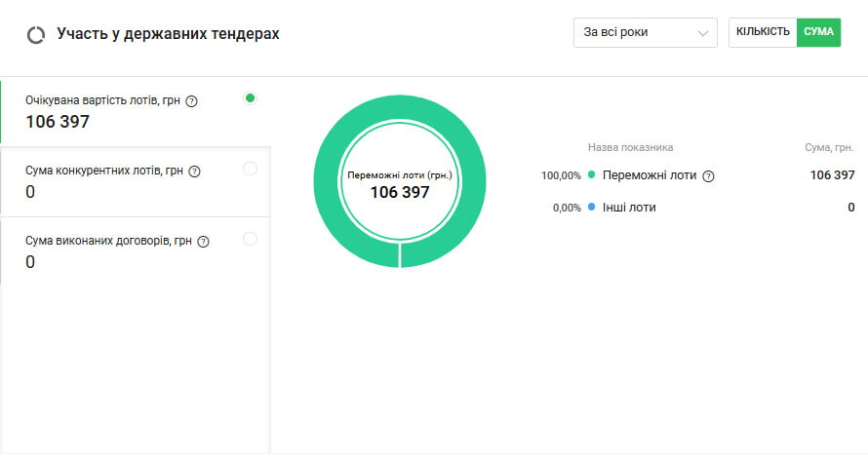The width and height of the screenshot is (868, 459).
Task: Click help icon beside 'Переможні лоти' legend
Action: (x=708, y=176)
